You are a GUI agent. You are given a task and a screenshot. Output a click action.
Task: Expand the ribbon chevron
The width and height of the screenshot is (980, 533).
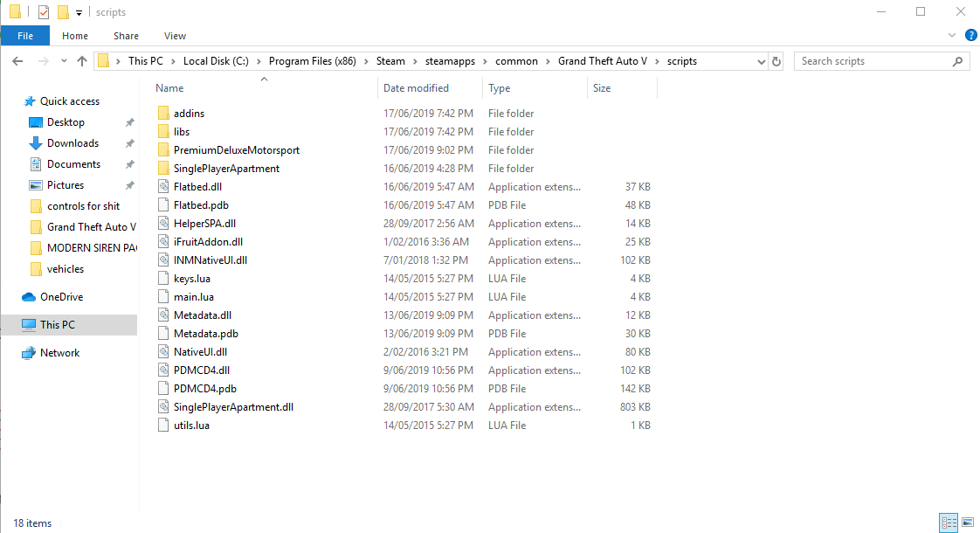click(x=952, y=36)
